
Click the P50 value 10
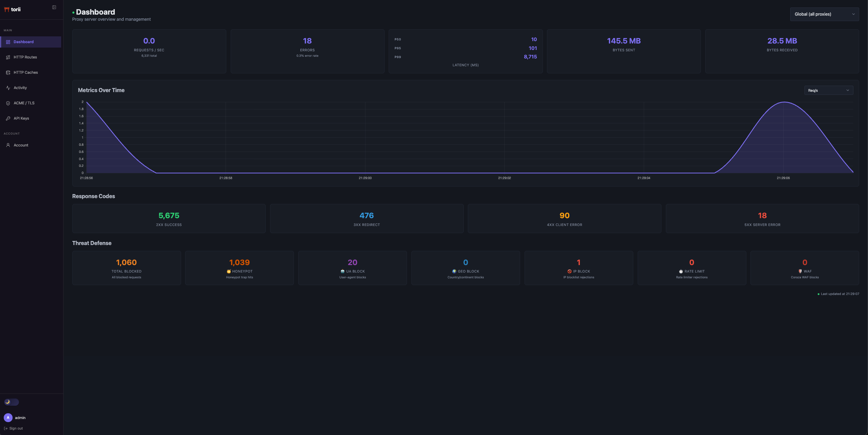pyautogui.click(x=534, y=39)
